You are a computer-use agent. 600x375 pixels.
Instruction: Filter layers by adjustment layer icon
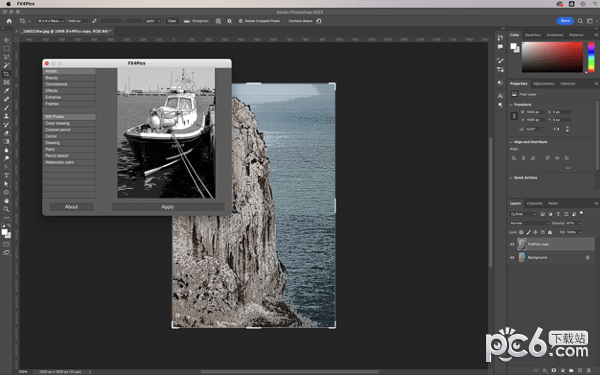point(550,214)
